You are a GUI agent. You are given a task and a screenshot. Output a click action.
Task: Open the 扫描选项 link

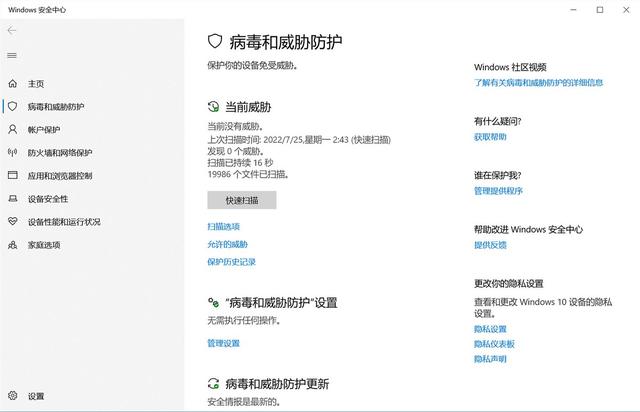(224, 227)
